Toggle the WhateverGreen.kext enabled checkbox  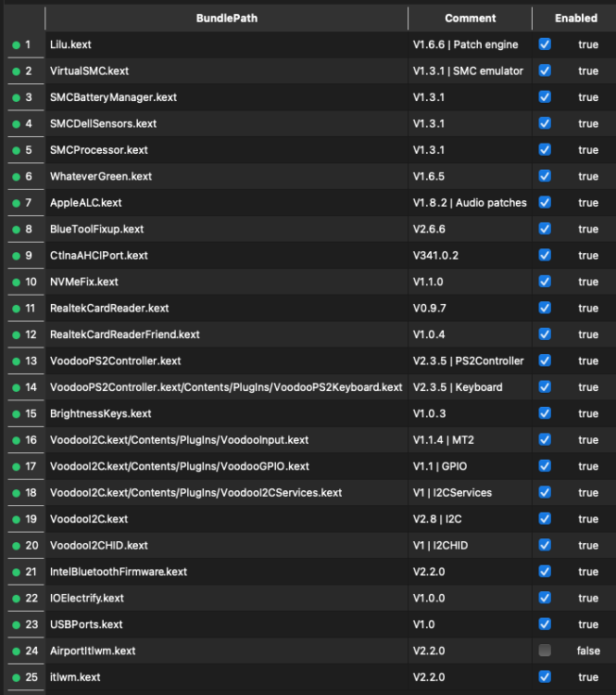[x=545, y=176]
